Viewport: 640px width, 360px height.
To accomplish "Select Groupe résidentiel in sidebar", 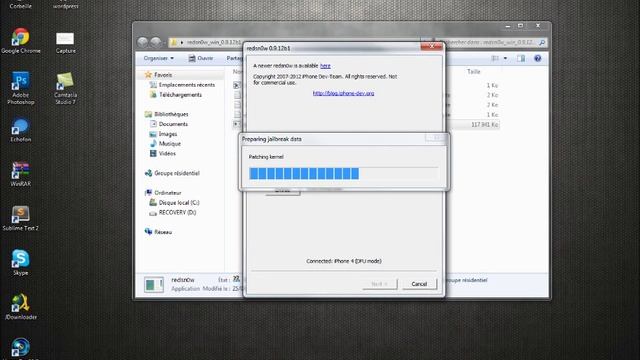I will 172,173.
